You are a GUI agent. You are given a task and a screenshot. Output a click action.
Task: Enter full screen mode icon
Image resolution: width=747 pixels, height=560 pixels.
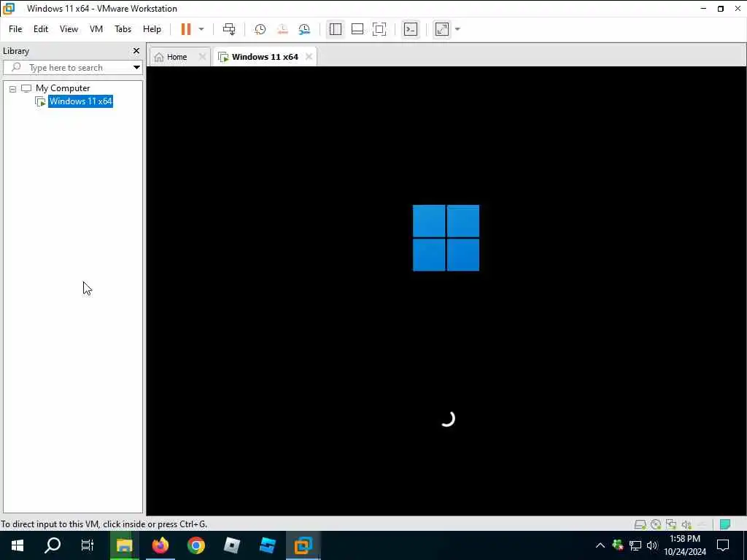coord(379,29)
